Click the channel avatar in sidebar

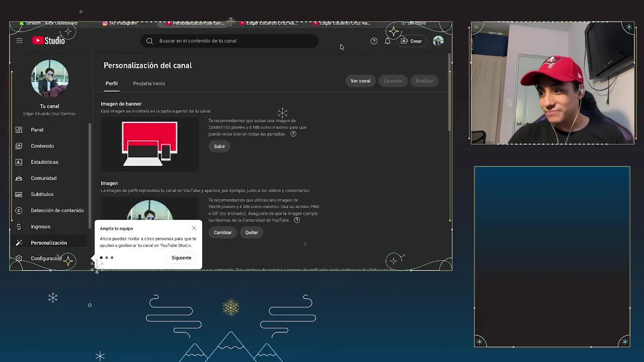click(x=49, y=78)
